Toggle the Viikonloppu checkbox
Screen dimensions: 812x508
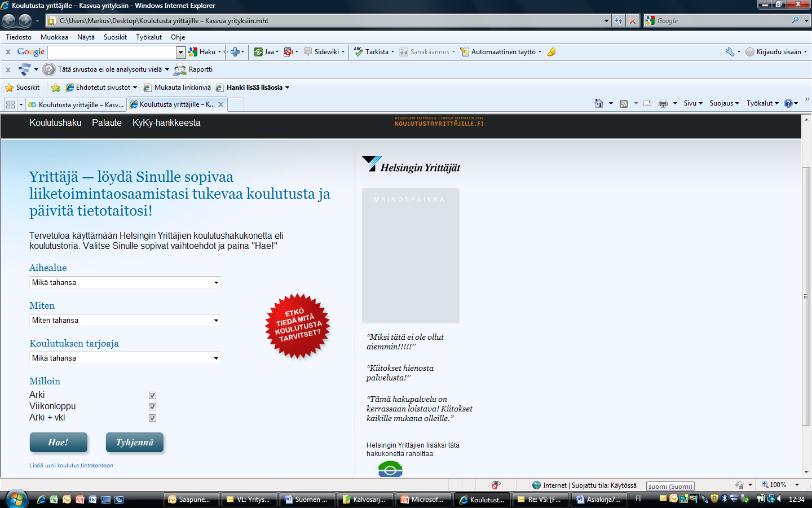[x=152, y=406]
